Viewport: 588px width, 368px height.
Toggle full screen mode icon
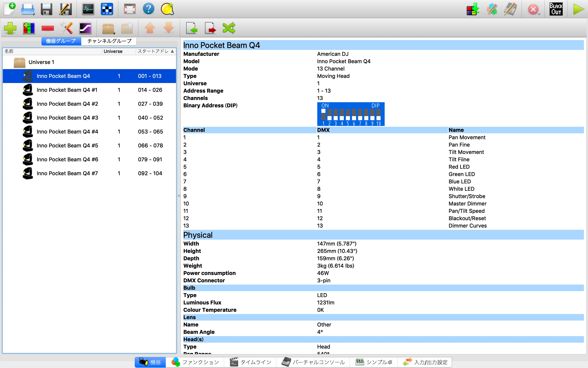[x=130, y=9]
